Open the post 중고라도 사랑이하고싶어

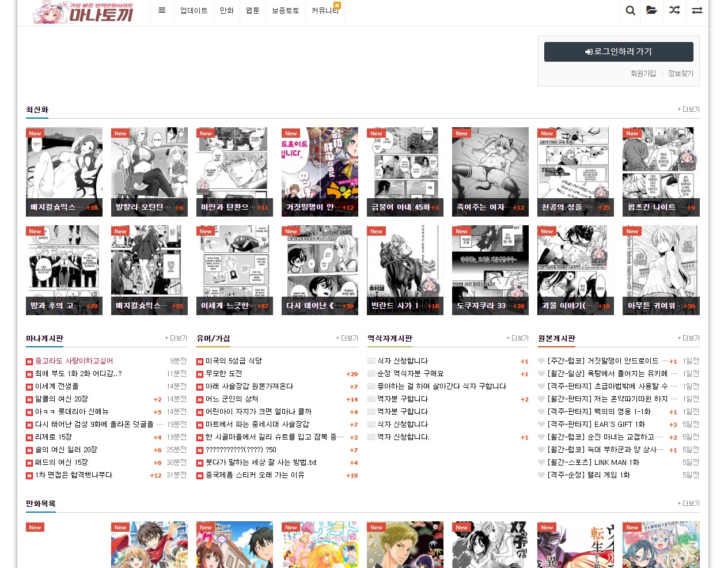point(74,361)
